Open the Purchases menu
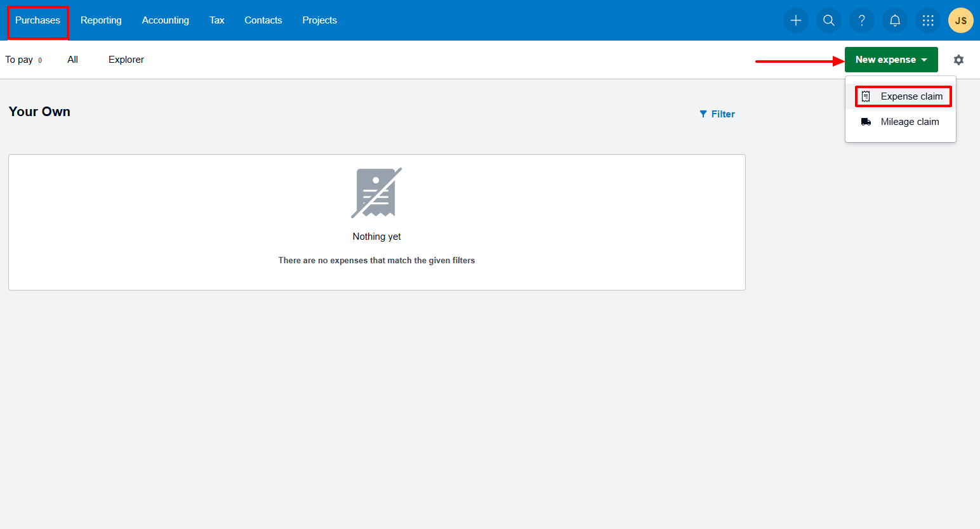The image size is (980, 529). pyautogui.click(x=37, y=20)
